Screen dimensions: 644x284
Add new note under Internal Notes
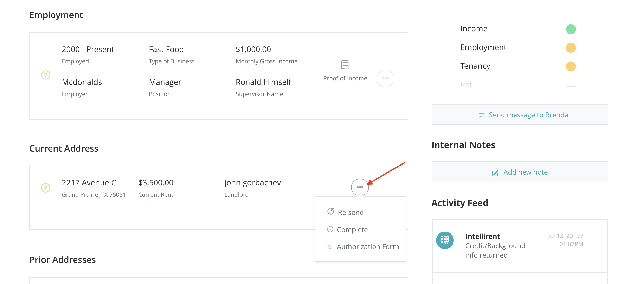(x=525, y=172)
